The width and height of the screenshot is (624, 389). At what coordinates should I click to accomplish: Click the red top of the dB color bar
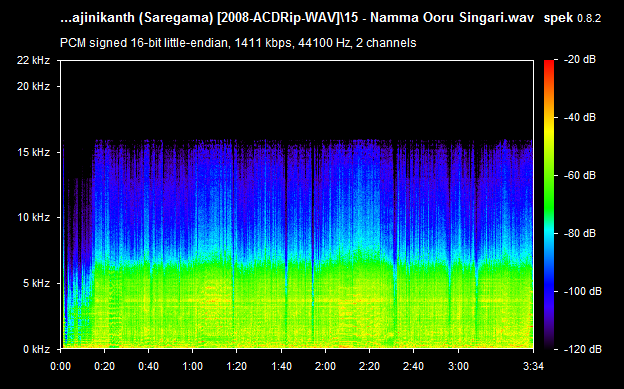coord(549,64)
